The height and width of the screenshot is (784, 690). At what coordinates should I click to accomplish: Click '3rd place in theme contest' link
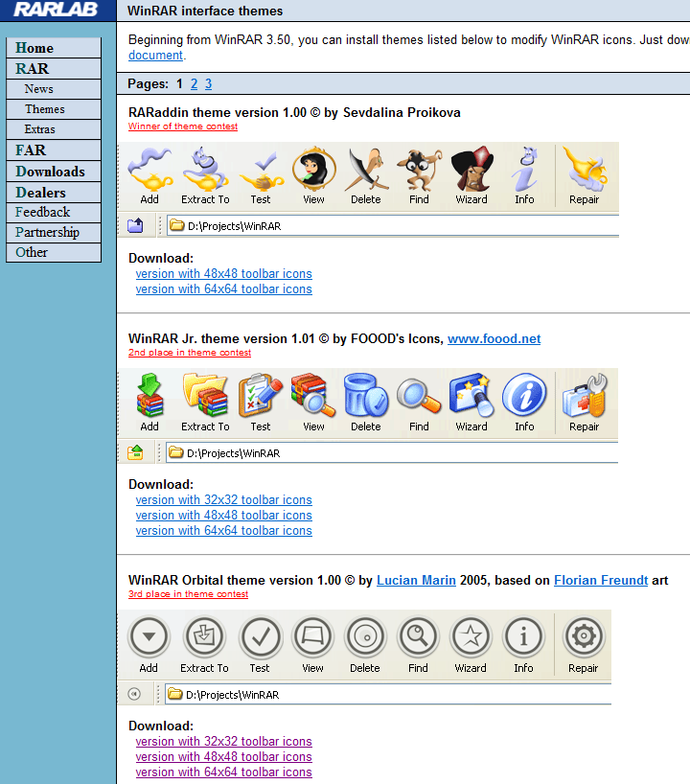pos(188,594)
